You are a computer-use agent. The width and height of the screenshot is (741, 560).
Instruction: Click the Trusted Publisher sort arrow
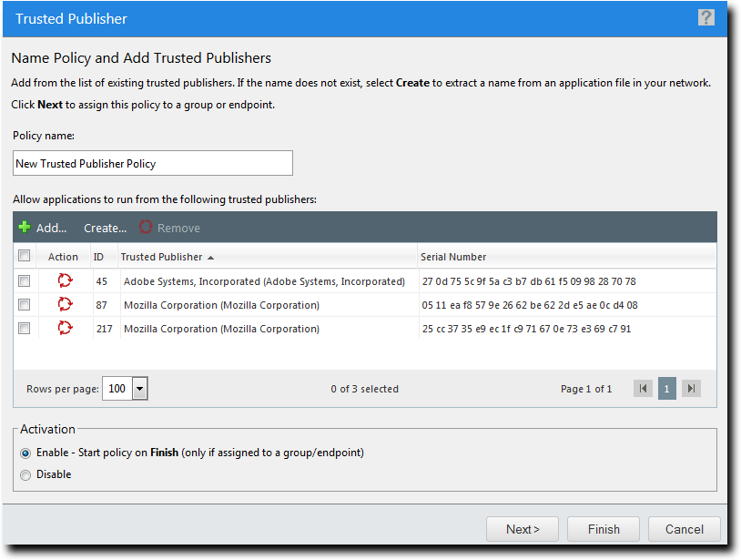(211, 258)
